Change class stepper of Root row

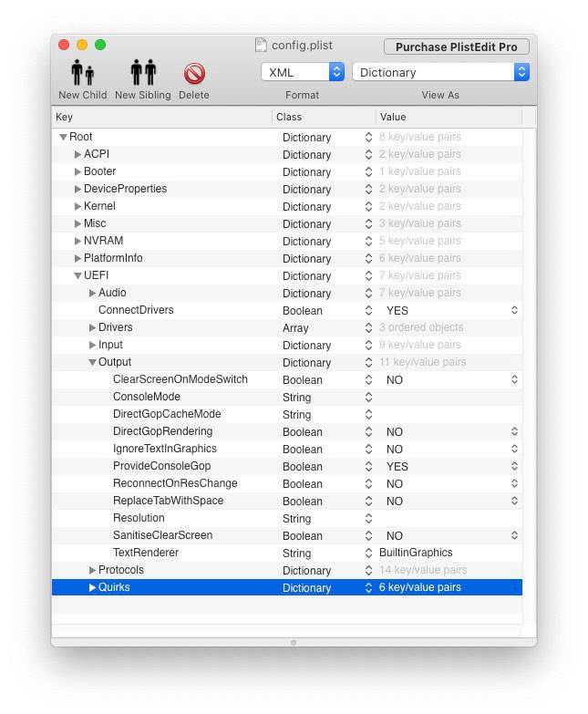pos(368,137)
